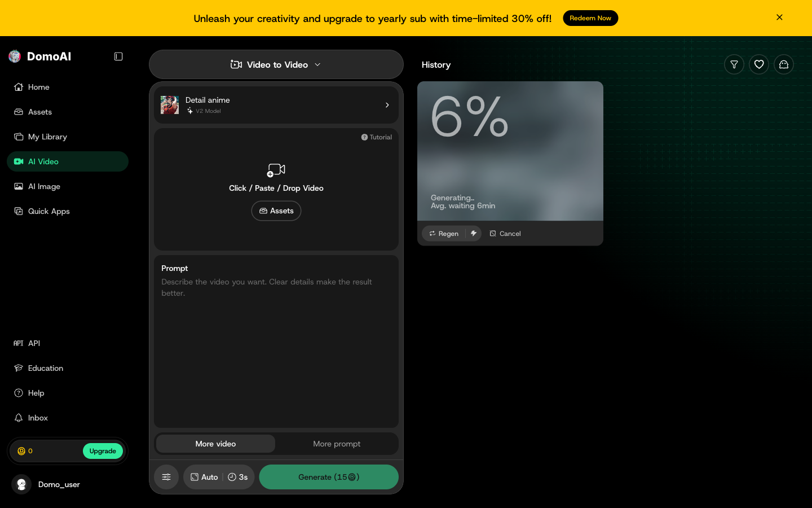The image size is (812, 508).
Task: Click the Detail anime style thumbnail
Action: [x=170, y=105]
